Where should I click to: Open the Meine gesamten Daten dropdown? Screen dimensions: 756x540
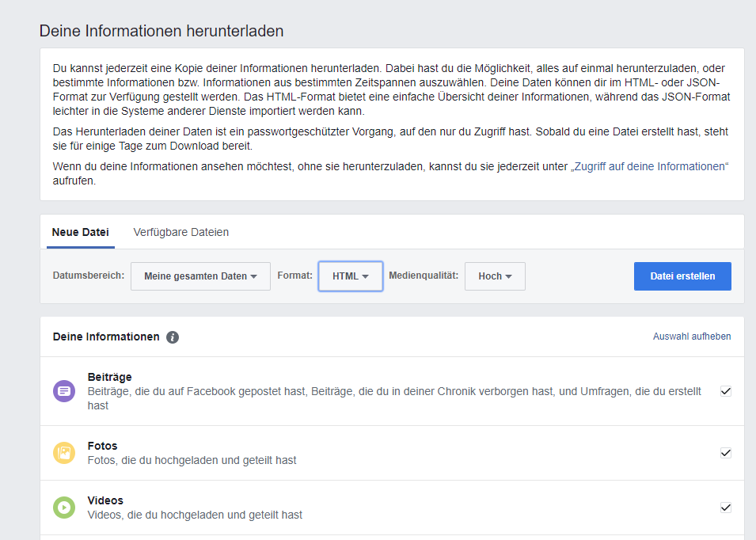pos(200,276)
